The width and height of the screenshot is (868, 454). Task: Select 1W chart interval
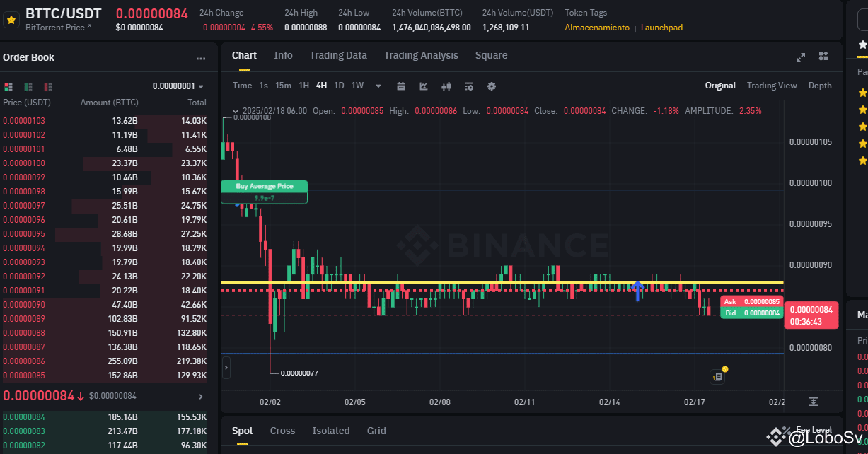pyautogui.click(x=357, y=86)
